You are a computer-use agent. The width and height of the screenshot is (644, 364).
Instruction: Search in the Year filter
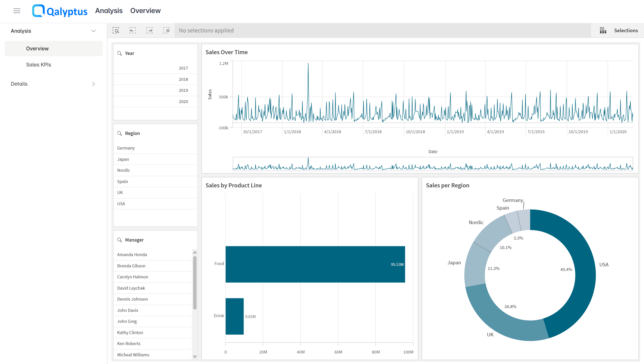pos(119,53)
